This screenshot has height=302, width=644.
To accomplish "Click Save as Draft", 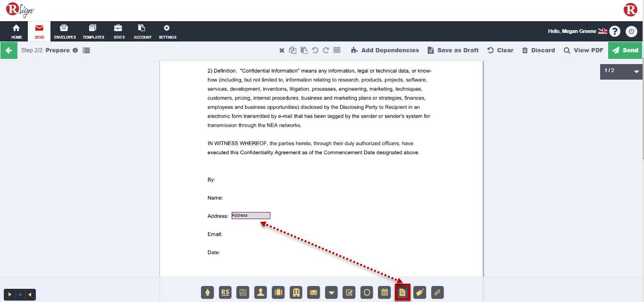I will tap(453, 50).
